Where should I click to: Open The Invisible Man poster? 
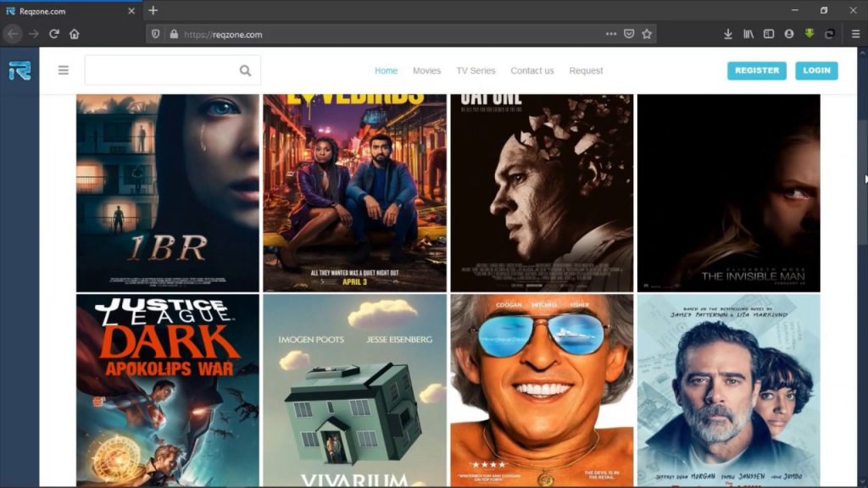coord(728,192)
